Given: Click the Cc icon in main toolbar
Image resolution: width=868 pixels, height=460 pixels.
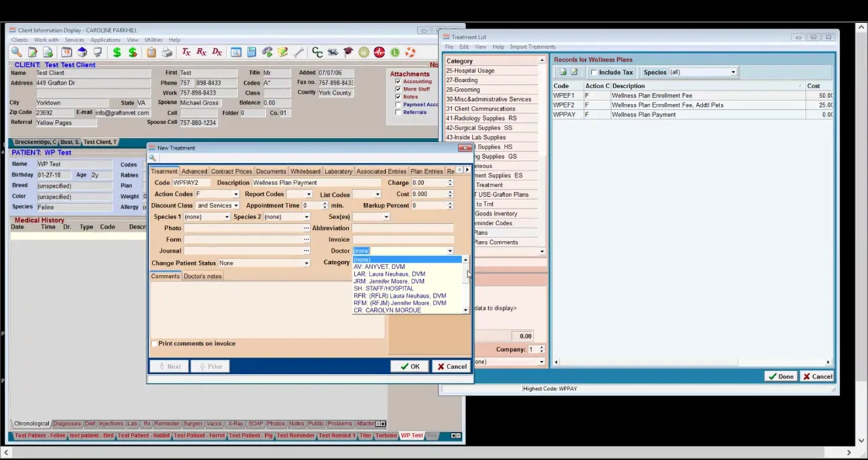Looking at the screenshot, I should tap(317, 52).
